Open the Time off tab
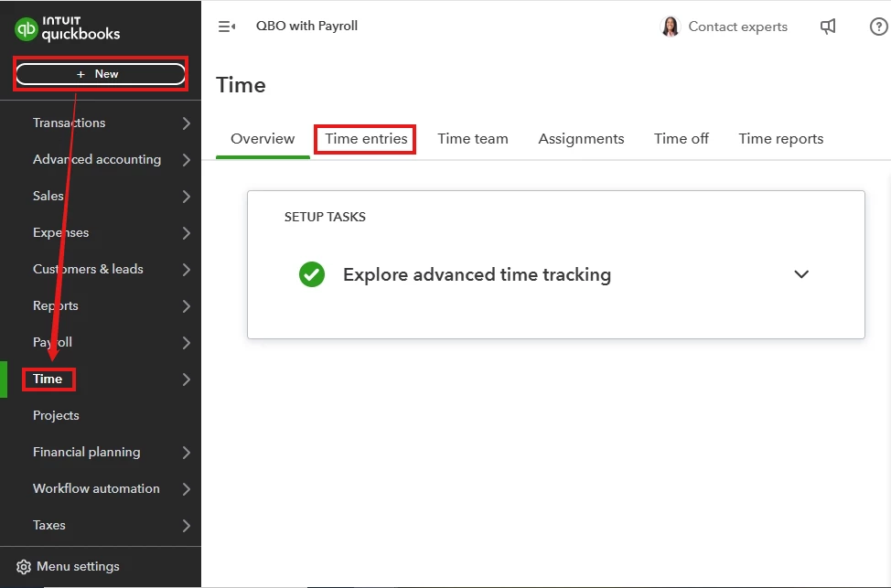 pyautogui.click(x=682, y=139)
